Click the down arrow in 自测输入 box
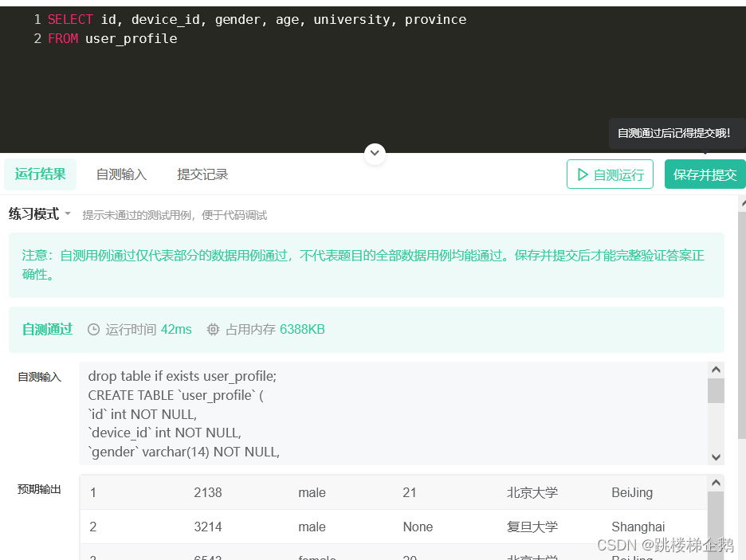This screenshot has width=746, height=560. tap(716, 456)
